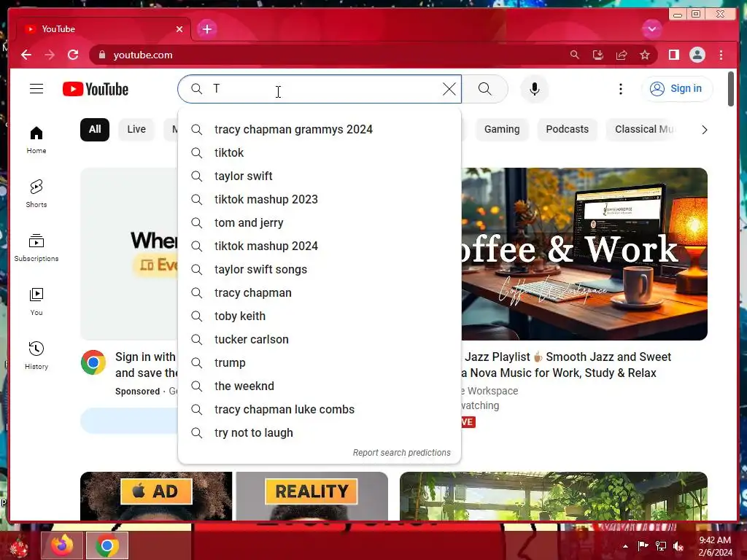Open the Coffee & Work video thumbnail

[x=584, y=254]
